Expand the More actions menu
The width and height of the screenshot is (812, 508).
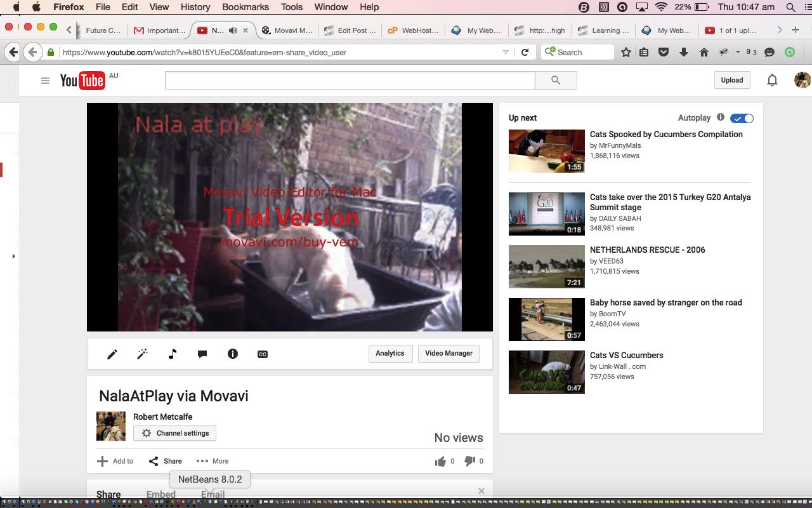(x=213, y=461)
